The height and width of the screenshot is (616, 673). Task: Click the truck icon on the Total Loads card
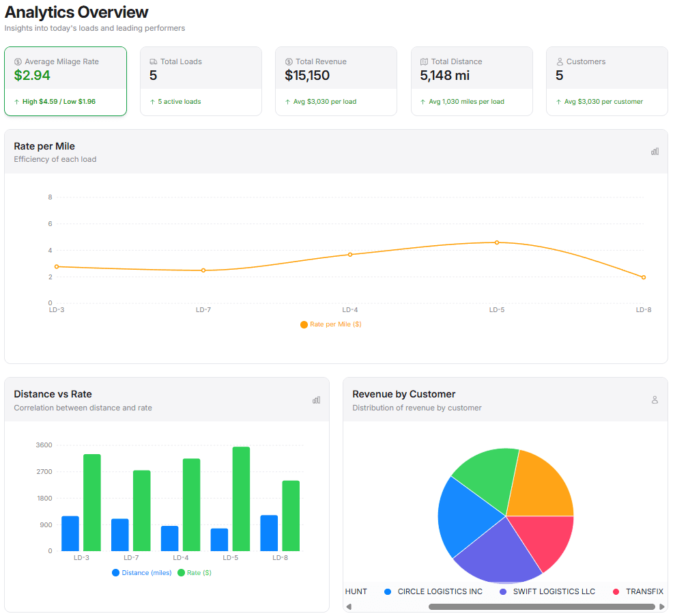[x=154, y=61]
